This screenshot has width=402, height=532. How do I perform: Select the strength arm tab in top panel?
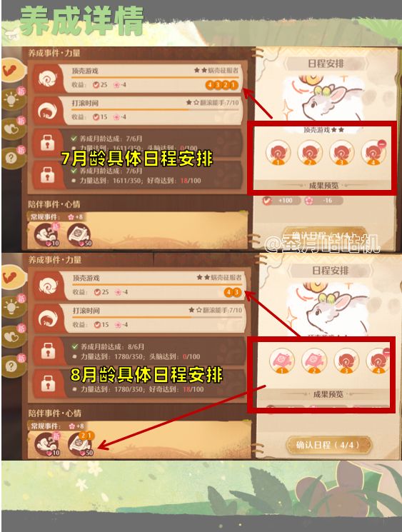(x=13, y=71)
